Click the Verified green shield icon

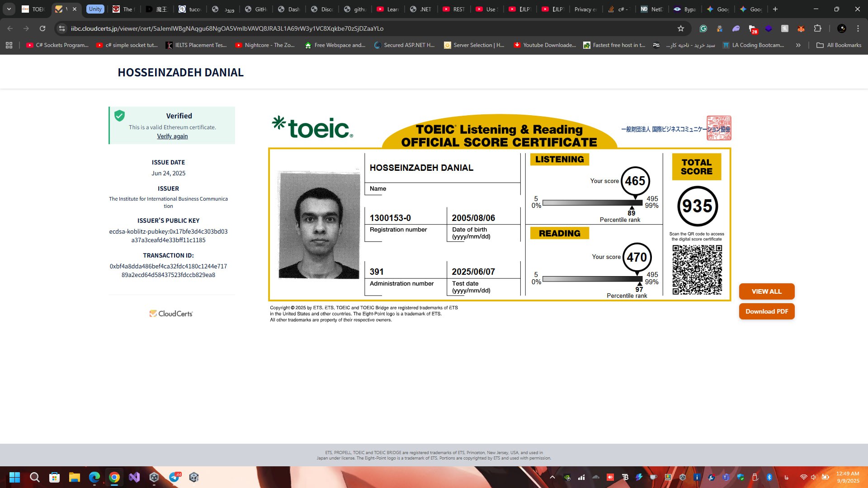click(x=119, y=116)
